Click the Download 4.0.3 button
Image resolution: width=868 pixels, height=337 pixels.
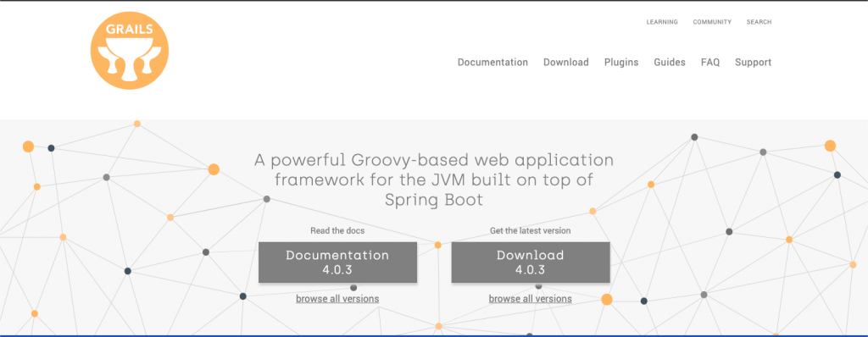(531, 262)
